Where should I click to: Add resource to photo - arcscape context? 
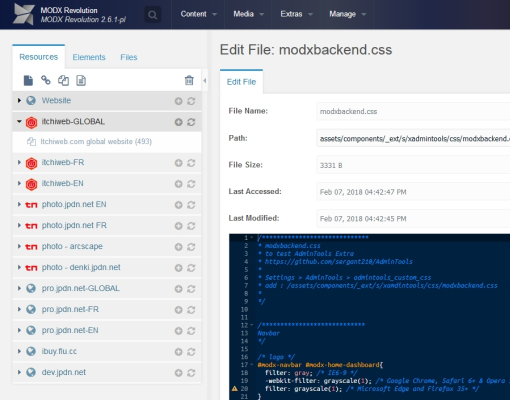pos(179,247)
